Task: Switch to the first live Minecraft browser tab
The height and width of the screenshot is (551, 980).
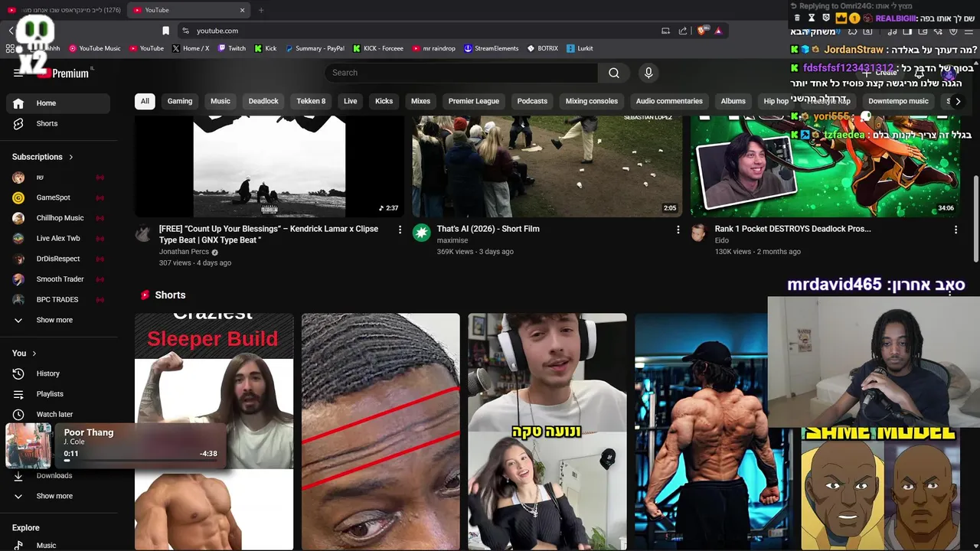Action: click(x=64, y=10)
